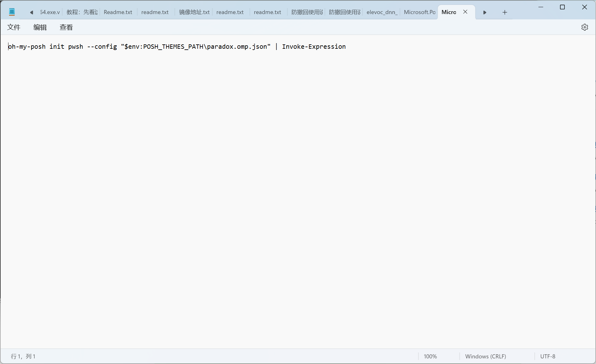The image size is (596, 364).
Task: Select the 54.exe.v tab
Action: (x=50, y=12)
